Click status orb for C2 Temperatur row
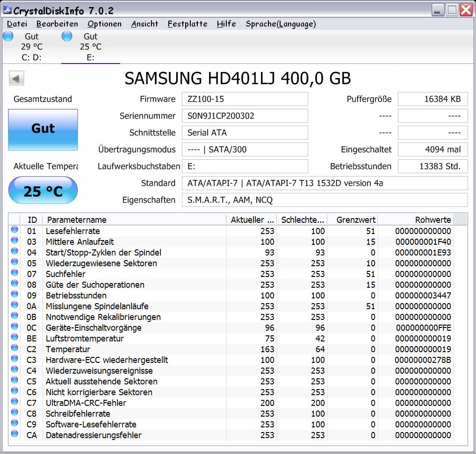This screenshot has width=476, height=454. pyautogui.click(x=14, y=348)
